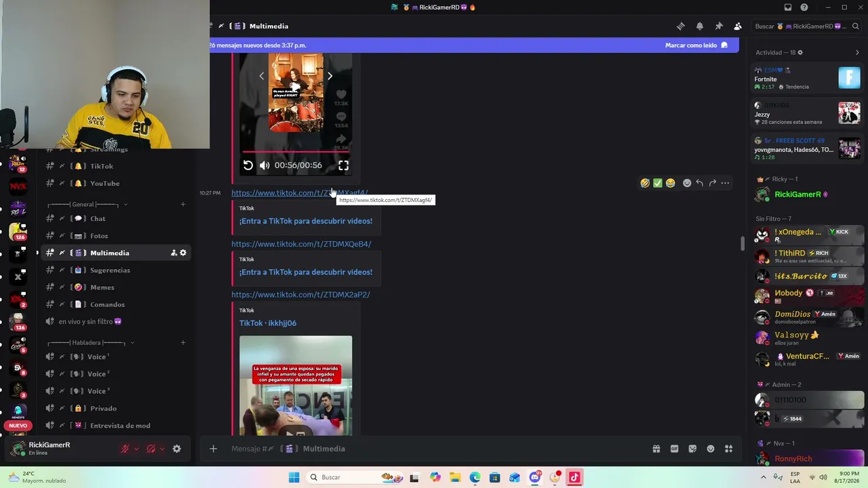Enter fullscreen on embedded video
This screenshot has height=488, width=868.
click(344, 165)
